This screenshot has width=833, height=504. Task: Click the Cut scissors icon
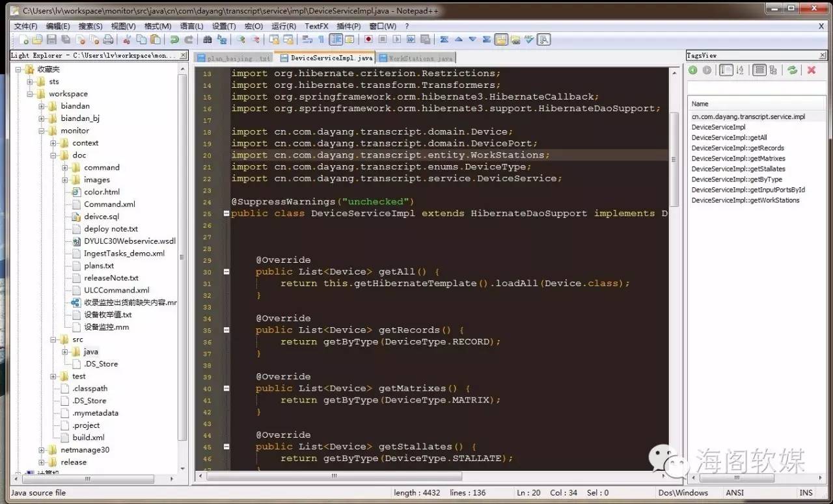tap(127, 40)
